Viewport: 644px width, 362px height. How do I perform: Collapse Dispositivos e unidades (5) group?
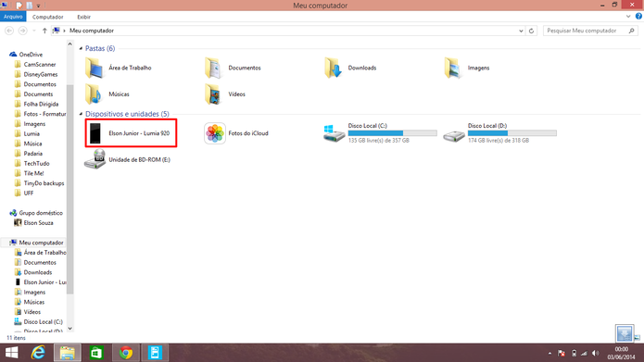click(x=81, y=114)
